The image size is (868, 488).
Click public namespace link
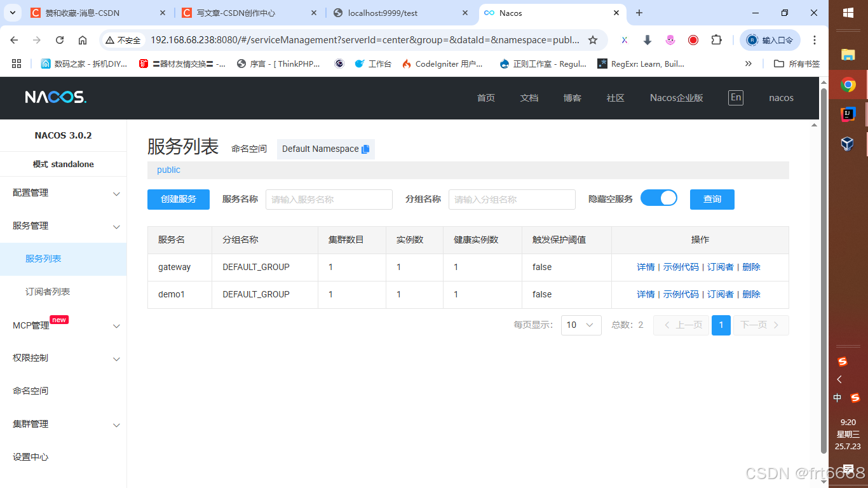click(168, 170)
